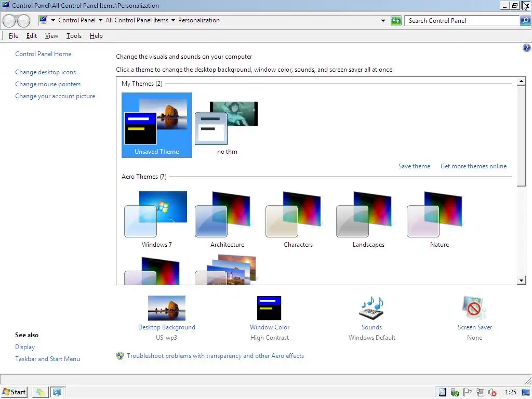Select the partially visible theme below Windows 7
This screenshot has height=399, width=532.
[x=153, y=271]
